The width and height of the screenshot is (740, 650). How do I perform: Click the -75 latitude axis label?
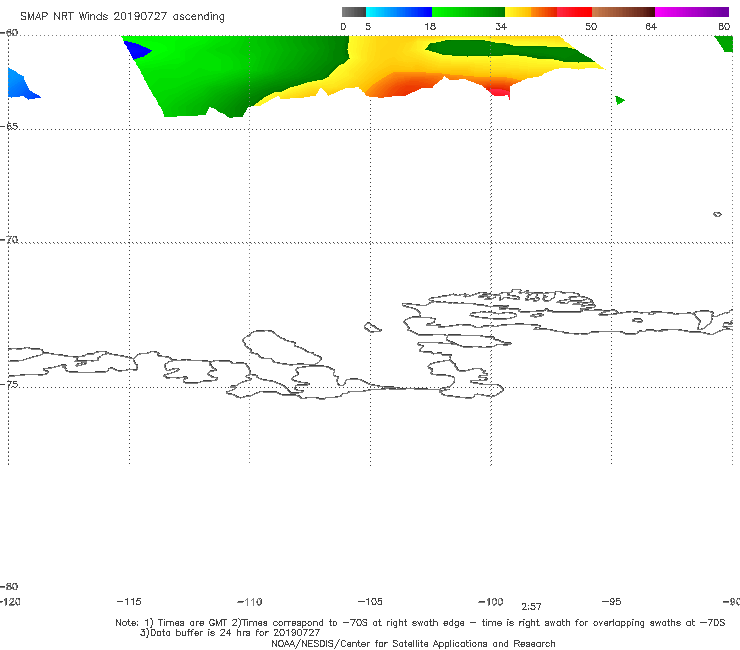click(9, 384)
